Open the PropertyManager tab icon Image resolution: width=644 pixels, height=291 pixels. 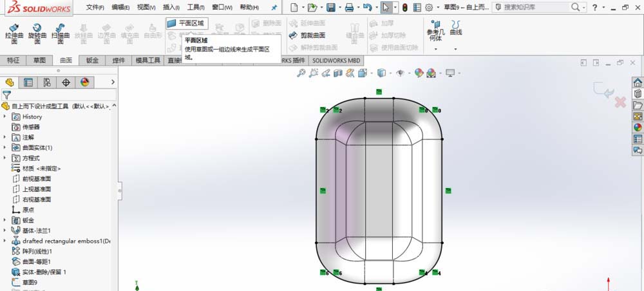point(28,82)
